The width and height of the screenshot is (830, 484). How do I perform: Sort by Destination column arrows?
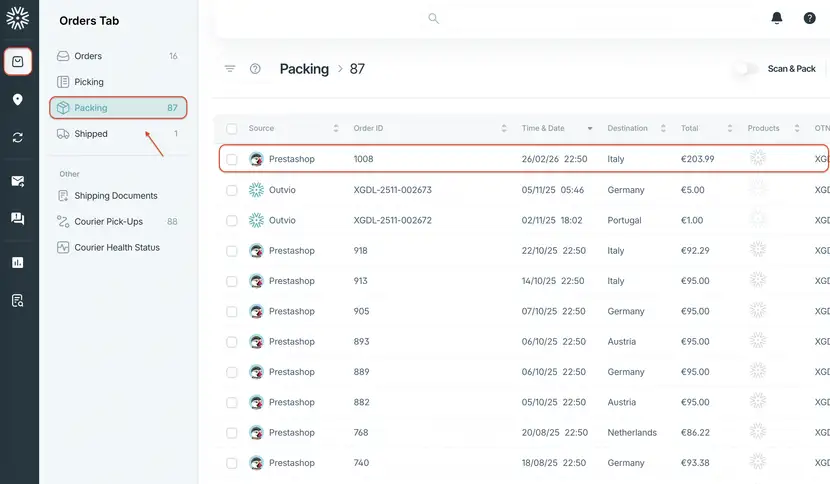(663, 128)
